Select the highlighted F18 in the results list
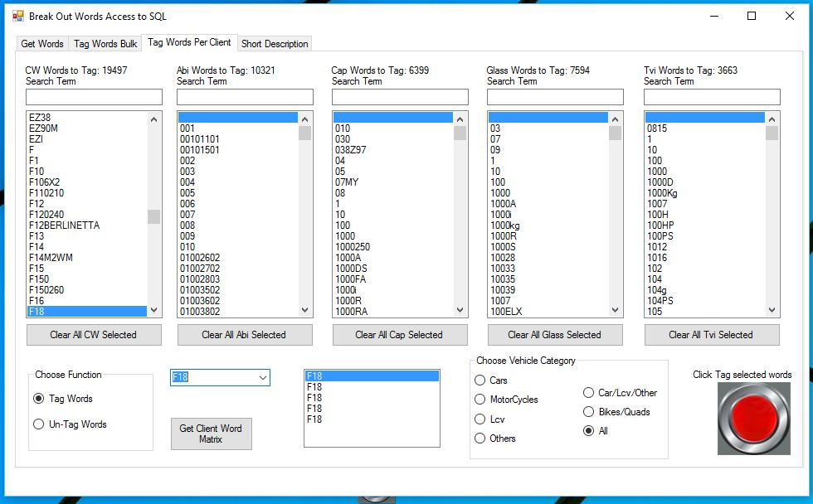Screen dimensions: 813x504 tap(372, 376)
